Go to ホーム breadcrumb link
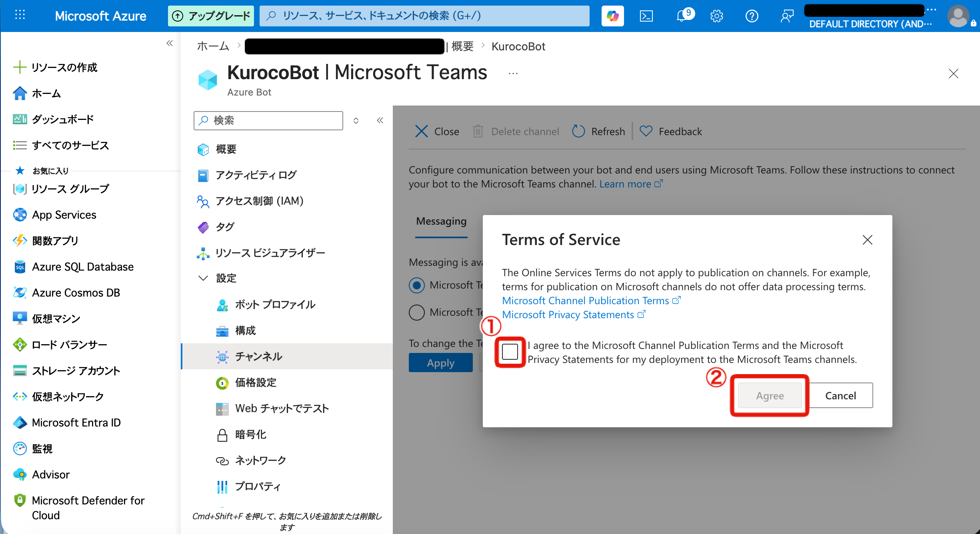980x534 pixels. pos(213,46)
